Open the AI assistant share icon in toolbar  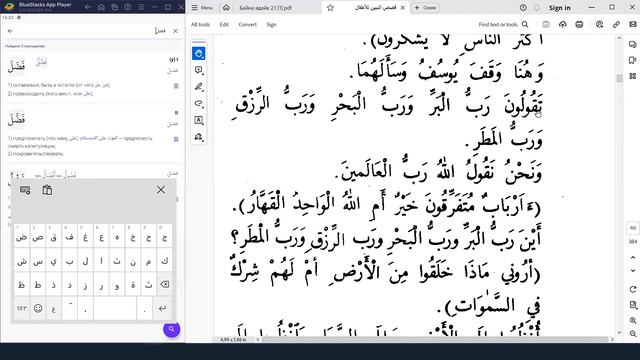599,24
